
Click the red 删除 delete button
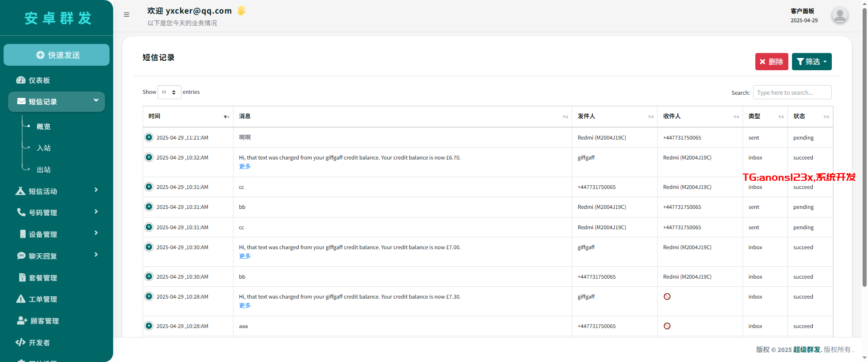click(x=771, y=62)
